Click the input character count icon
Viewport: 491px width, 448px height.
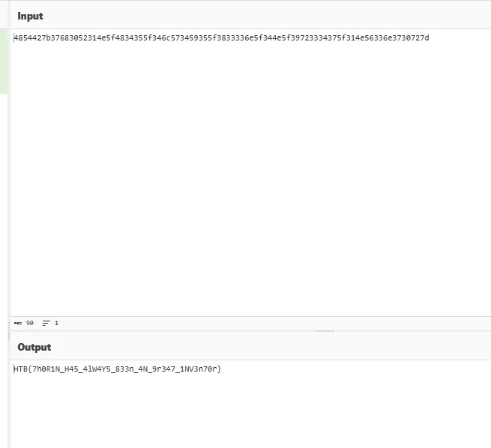[x=18, y=323]
